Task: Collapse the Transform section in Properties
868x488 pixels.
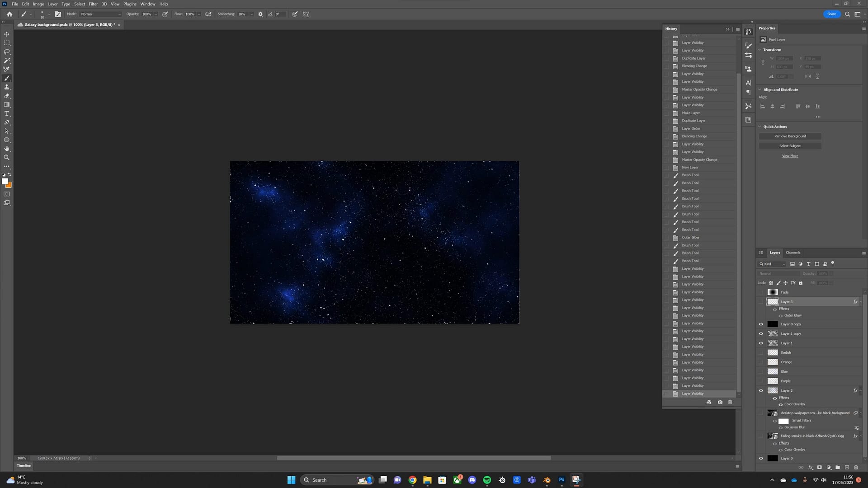Action: click(x=759, y=50)
